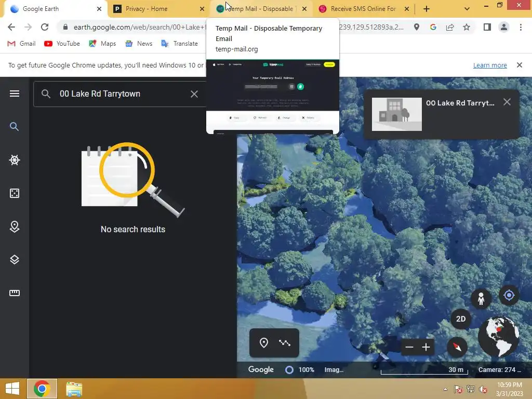Open a new browser tab

click(427, 9)
